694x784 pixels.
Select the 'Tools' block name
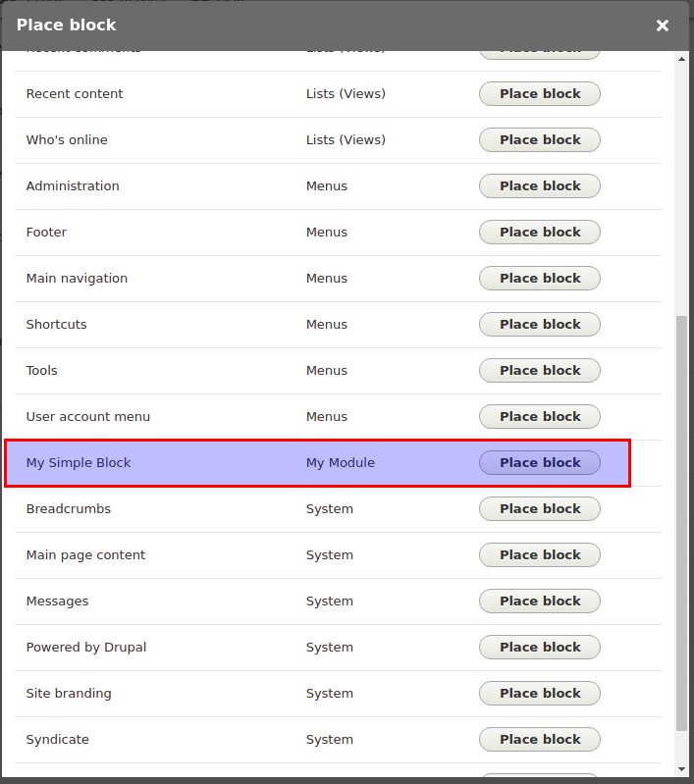[x=41, y=371]
